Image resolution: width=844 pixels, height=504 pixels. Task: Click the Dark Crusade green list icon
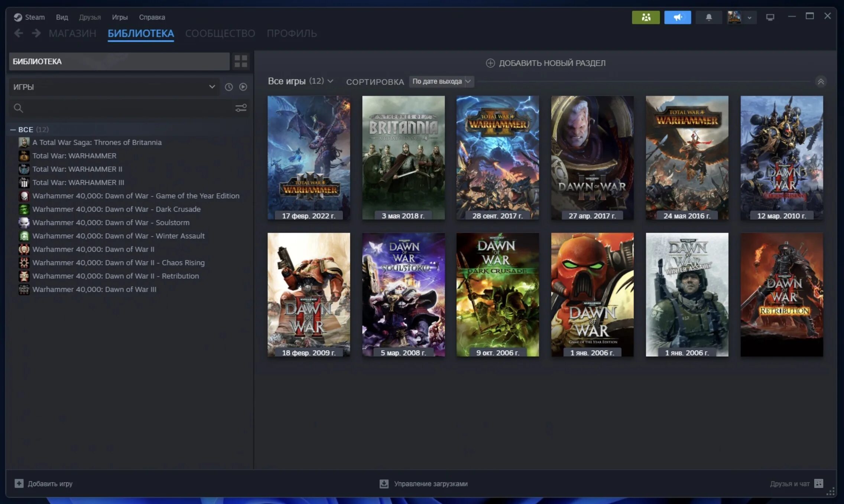(x=24, y=209)
